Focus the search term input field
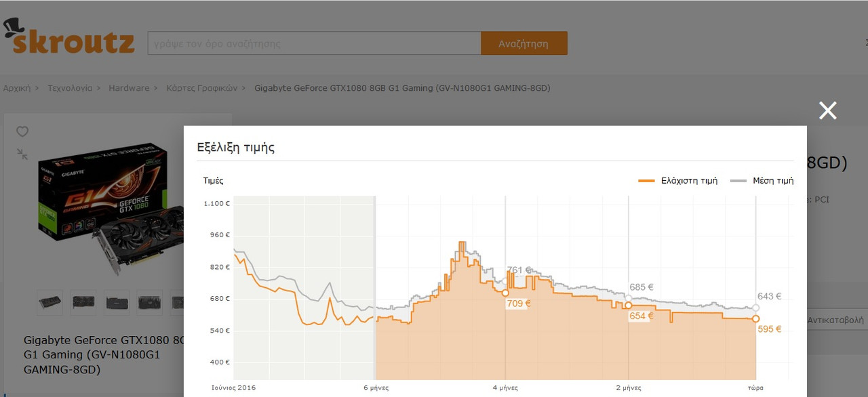This screenshot has width=868, height=397. tap(315, 43)
